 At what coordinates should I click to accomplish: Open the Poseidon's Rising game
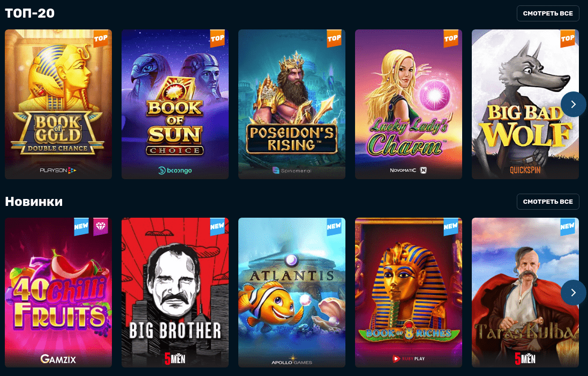[292, 104]
